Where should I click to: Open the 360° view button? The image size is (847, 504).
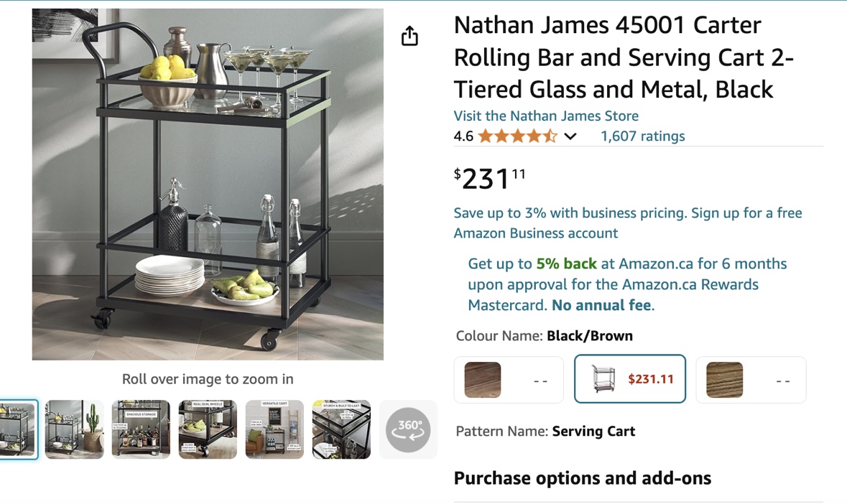pos(408,430)
